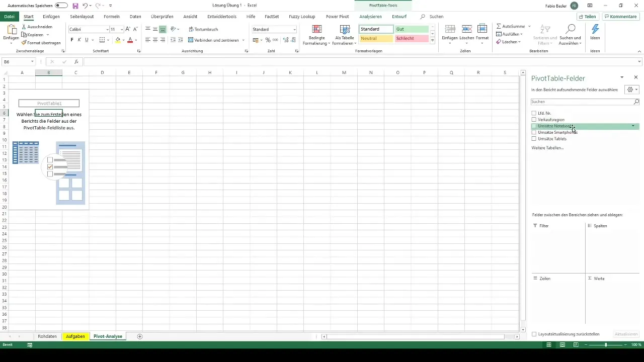Open PivotTable-Felder pane options arrow
644x362 pixels.
[622, 77]
